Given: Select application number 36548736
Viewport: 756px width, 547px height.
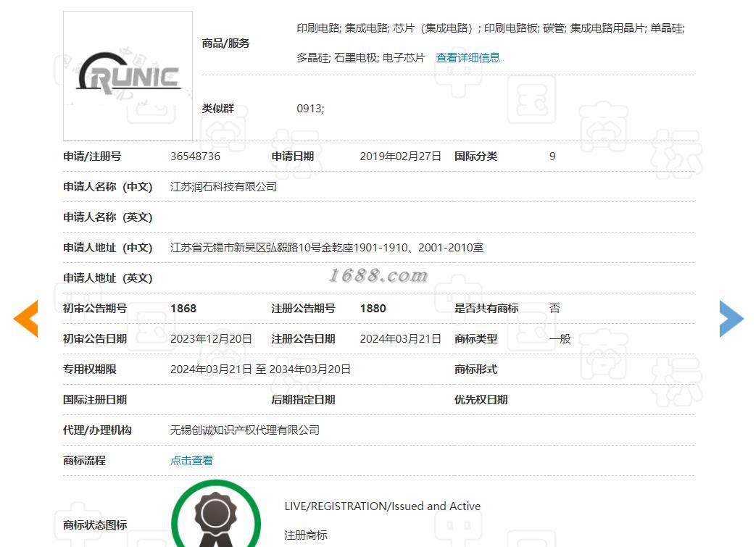Looking at the screenshot, I should point(195,156).
